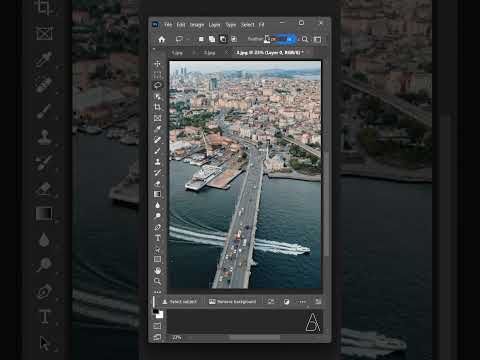This screenshot has width=480, height=360.
Task: Click transform icon on contextual task bar
Action: 271,301
